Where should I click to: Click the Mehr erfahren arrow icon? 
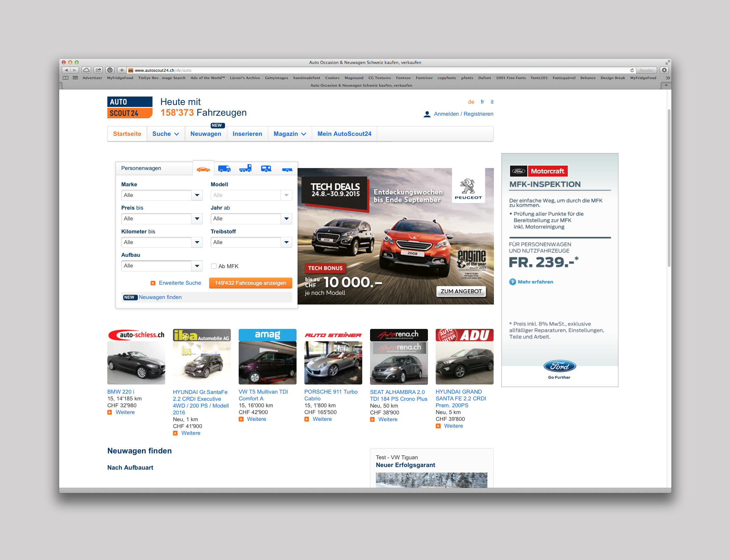[x=512, y=282]
